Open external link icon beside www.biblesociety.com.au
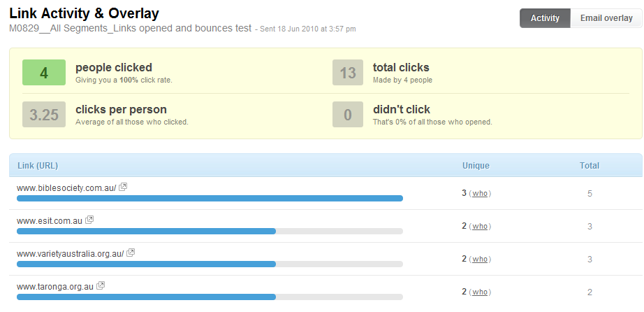This screenshot has width=644, height=312. click(123, 187)
